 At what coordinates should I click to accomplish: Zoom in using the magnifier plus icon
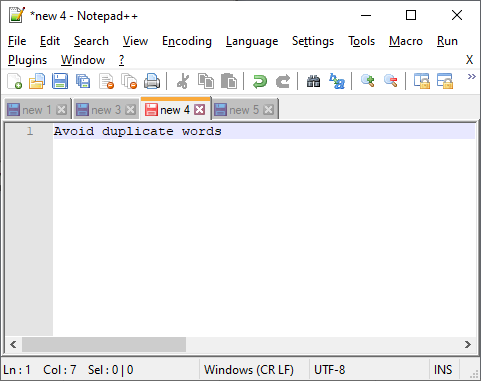(x=368, y=81)
